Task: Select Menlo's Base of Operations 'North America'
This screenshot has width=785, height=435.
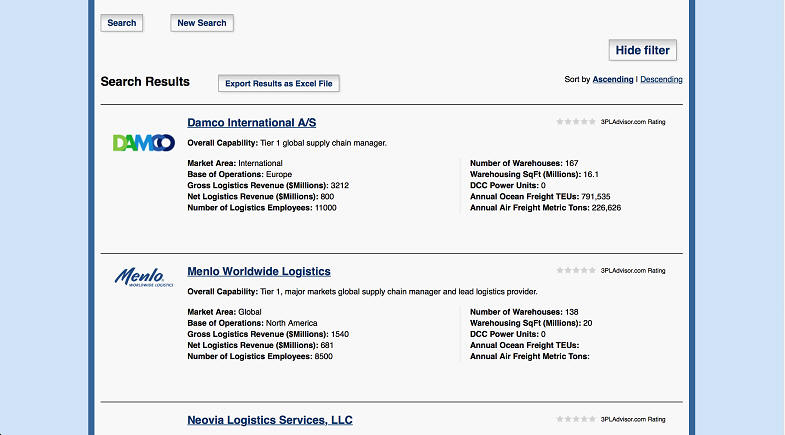Action: pos(291,323)
